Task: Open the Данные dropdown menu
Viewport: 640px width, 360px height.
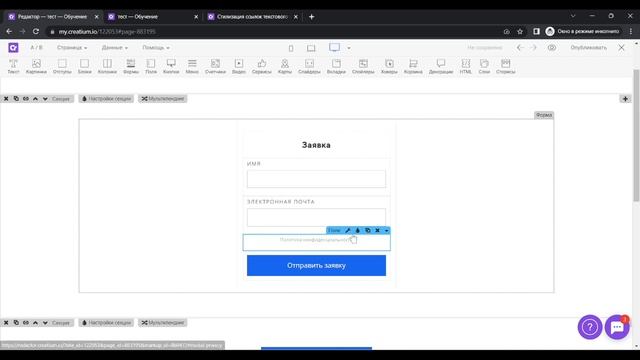Action: coord(114,48)
